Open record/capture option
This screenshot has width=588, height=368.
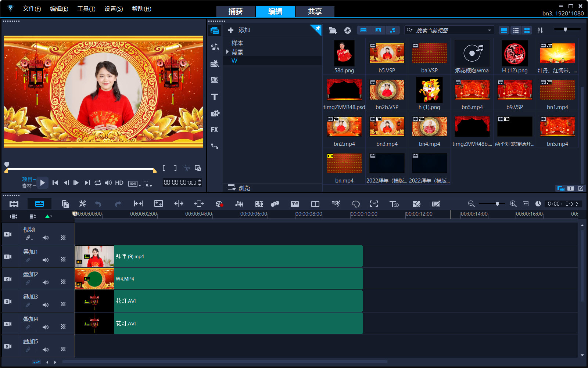tap(219, 204)
